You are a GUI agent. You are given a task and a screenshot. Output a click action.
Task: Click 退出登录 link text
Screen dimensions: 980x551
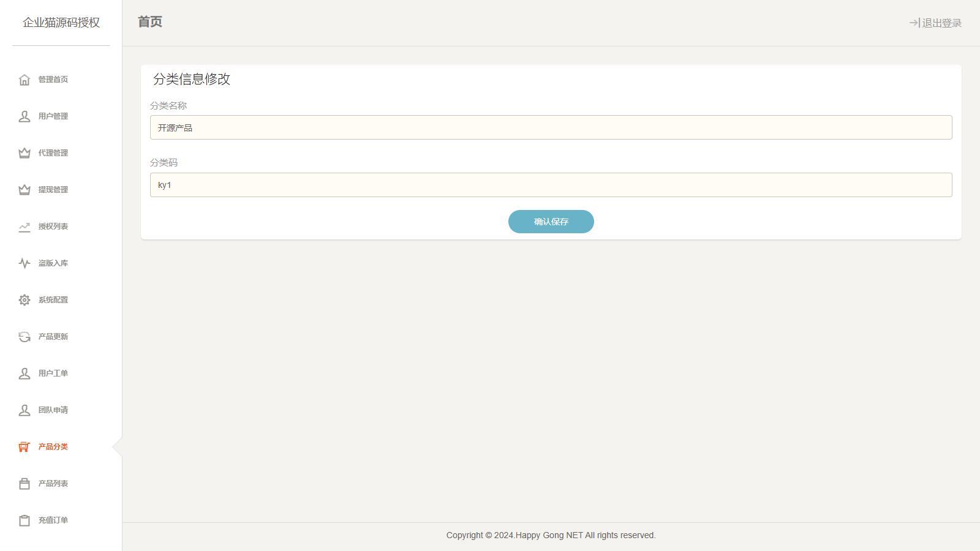[x=942, y=23]
